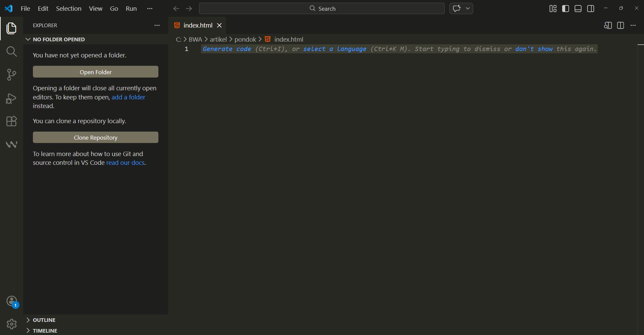This screenshot has height=335, width=644.
Task: Click the Accounts icon with notification badge
Action: click(x=12, y=301)
